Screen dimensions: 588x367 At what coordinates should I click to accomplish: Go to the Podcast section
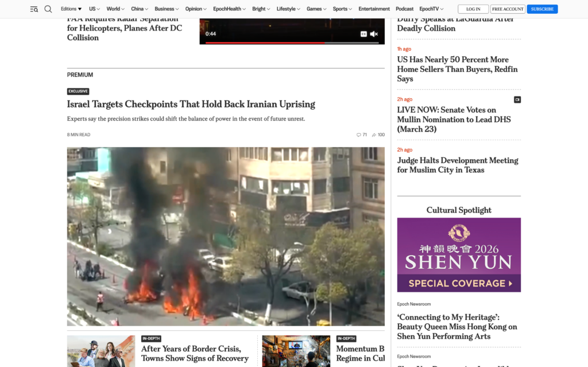pyautogui.click(x=404, y=9)
